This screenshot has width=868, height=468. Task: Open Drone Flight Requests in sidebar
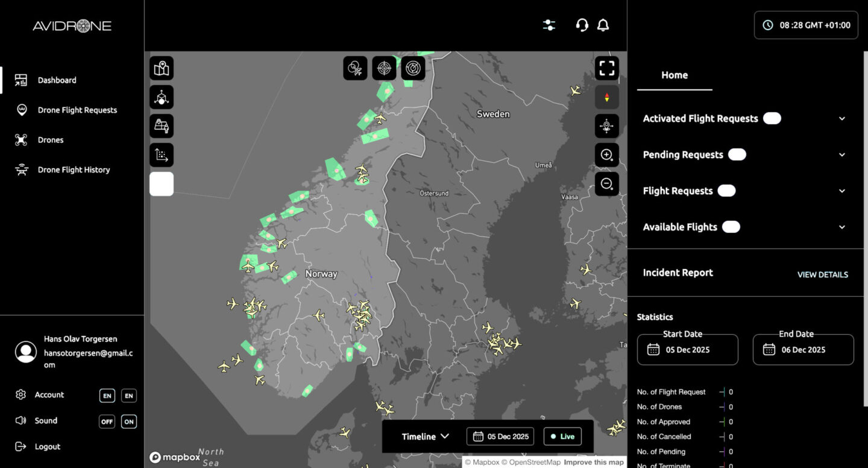click(x=77, y=110)
